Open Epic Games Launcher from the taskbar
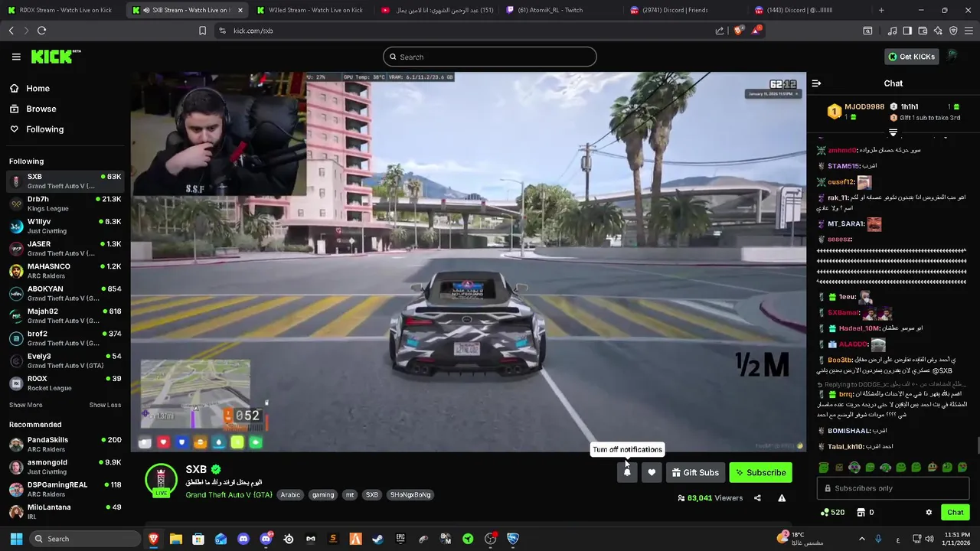This screenshot has height=551, width=980. click(x=400, y=539)
